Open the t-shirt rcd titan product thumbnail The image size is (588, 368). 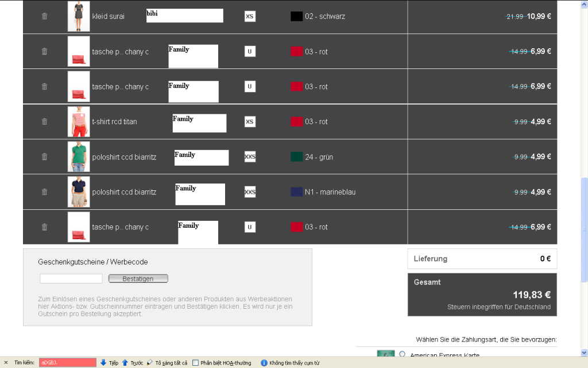click(x=79, y=121)
